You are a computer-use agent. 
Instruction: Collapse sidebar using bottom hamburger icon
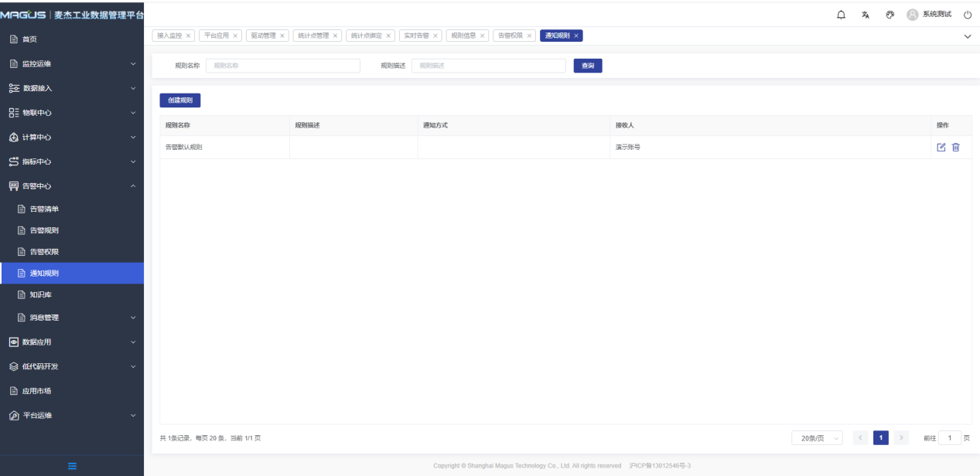[72, 466]
